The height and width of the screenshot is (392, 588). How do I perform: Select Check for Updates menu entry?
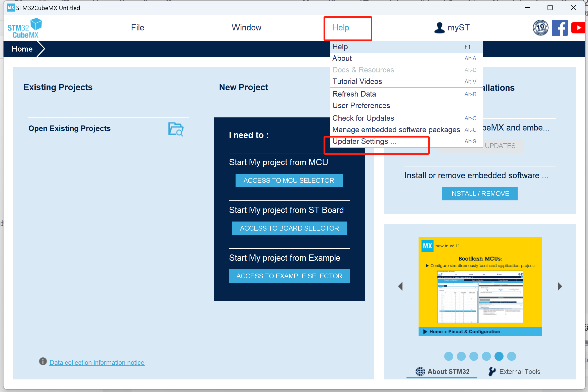point(406,118)
